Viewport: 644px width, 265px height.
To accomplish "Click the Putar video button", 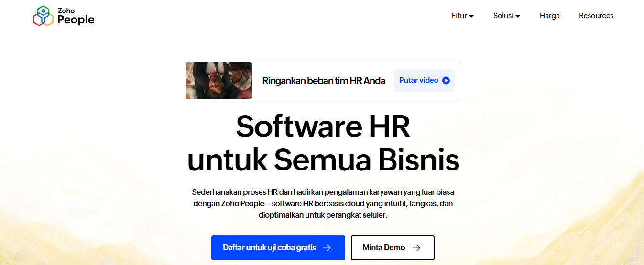I will click(425, 80).
